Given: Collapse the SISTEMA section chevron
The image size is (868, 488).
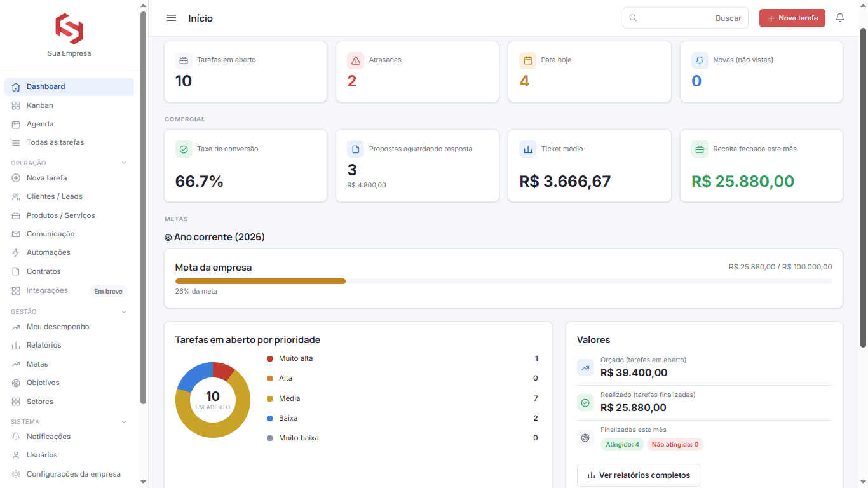Looking at the screenshot, I should pos(124,422).
